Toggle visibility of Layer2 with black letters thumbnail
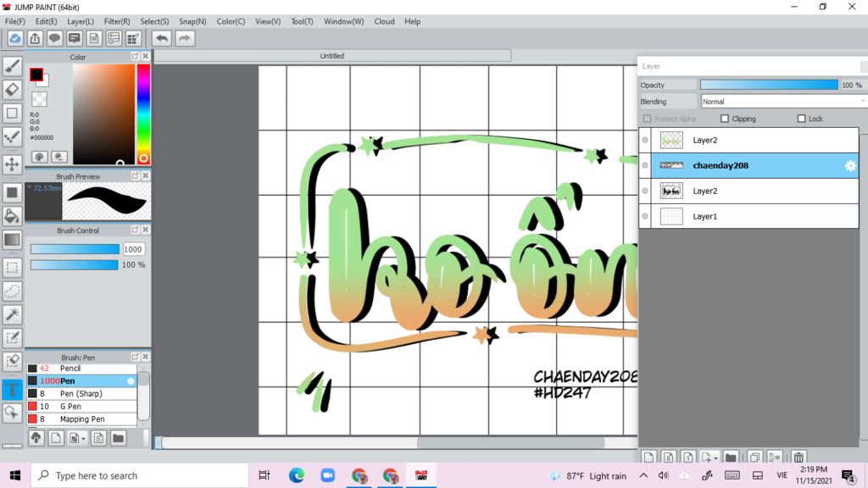This screenshot has width=868, height=488. coord(645,191)
